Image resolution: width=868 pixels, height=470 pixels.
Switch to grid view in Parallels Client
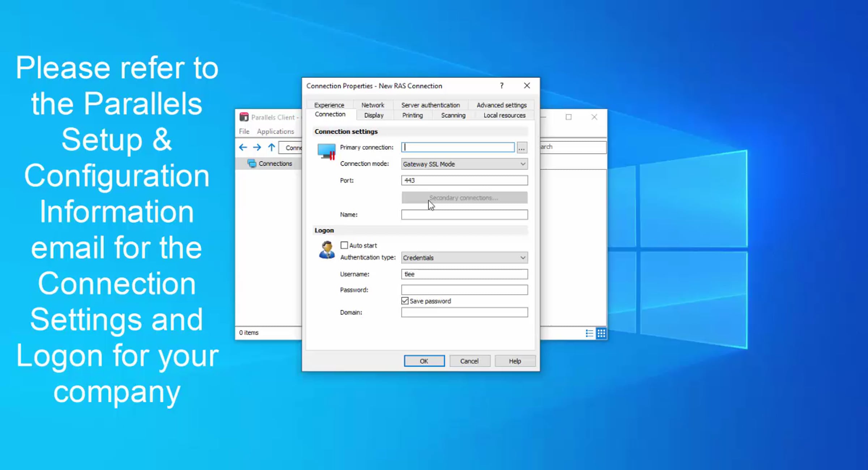pos(601,333)
